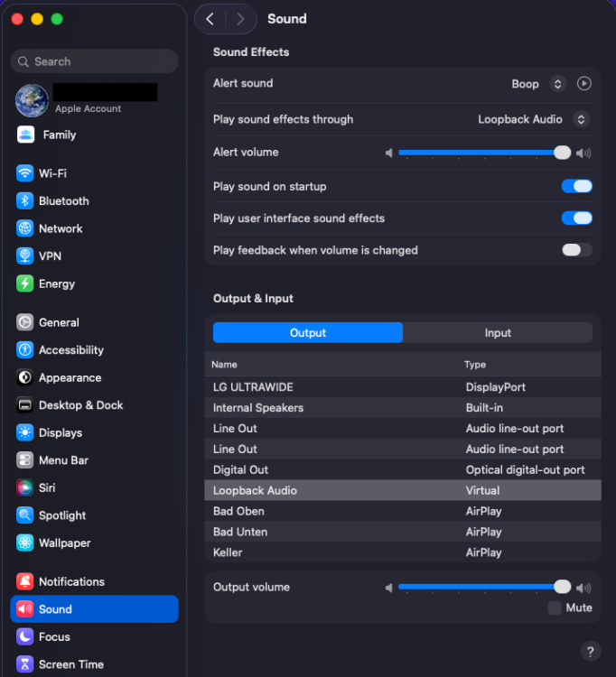
Task: Select the Output tab
Action: [x=308, y=333]
